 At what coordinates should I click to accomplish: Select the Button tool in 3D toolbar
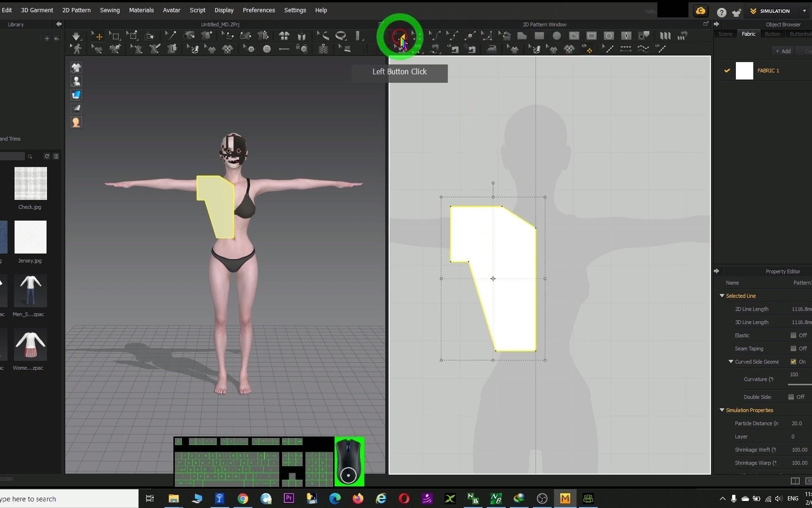click(x=267, y=49)
